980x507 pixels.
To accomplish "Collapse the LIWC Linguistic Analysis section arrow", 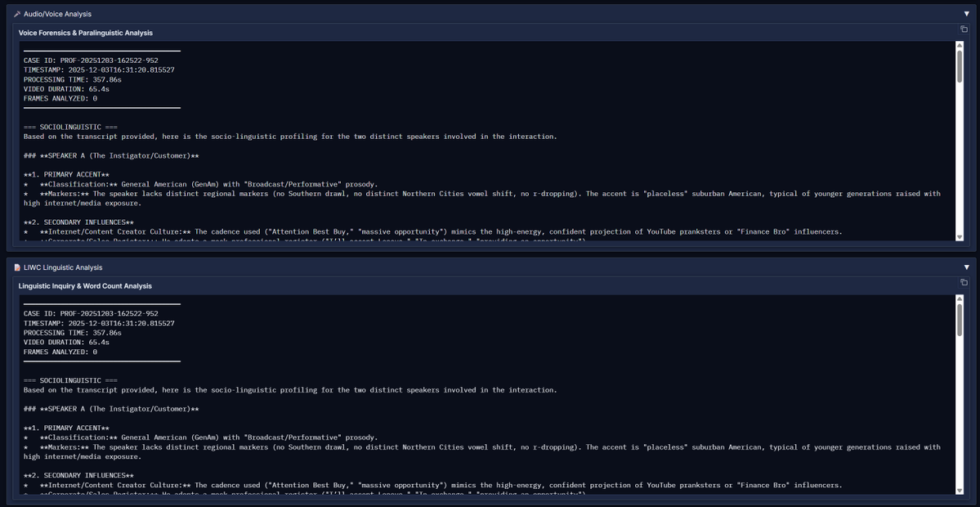I will [x=966, y=267].
